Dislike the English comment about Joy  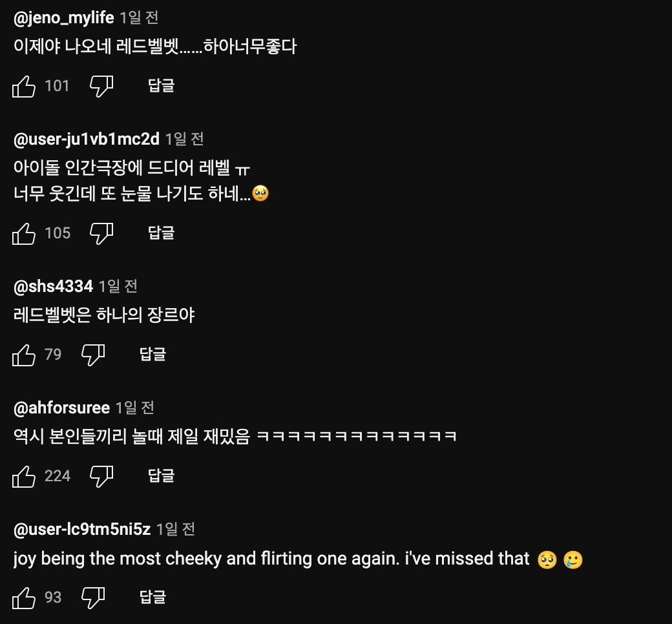tap(93, 598)
